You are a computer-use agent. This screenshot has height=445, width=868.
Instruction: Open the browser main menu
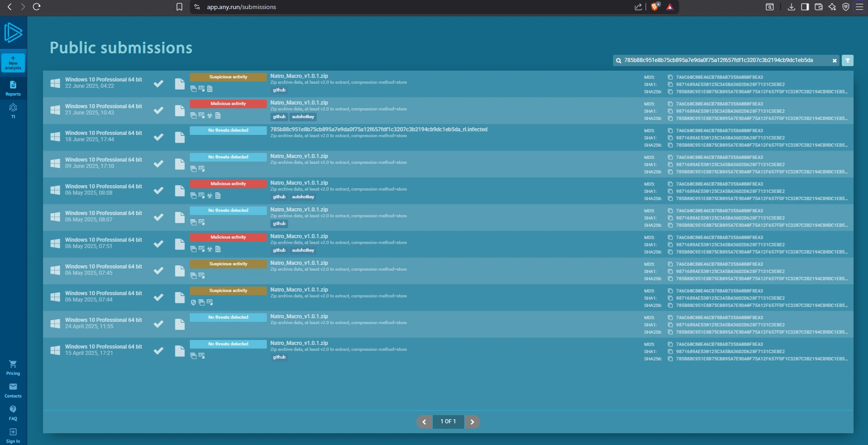tap(859, 7)
